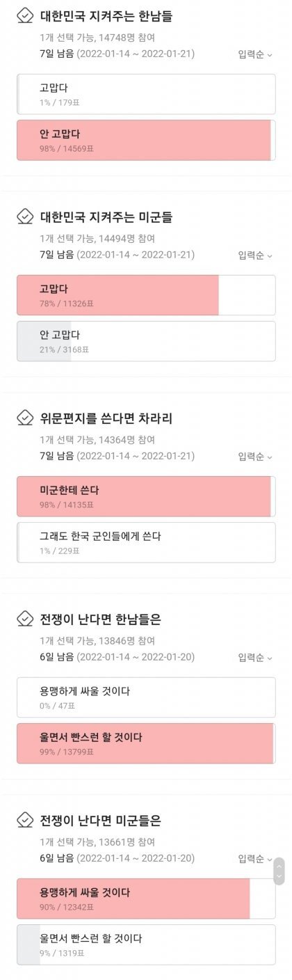292x980 pixels.
Task: Choose 안 고맙다 option with 3168 votes
Action: 146,341
